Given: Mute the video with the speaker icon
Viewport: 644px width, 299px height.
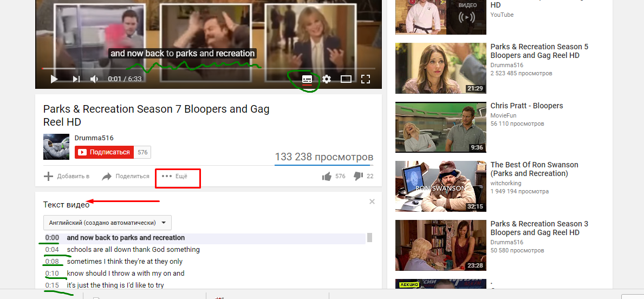Looking at the screenshot, I should pyautogui.click(x=94, y=79).
